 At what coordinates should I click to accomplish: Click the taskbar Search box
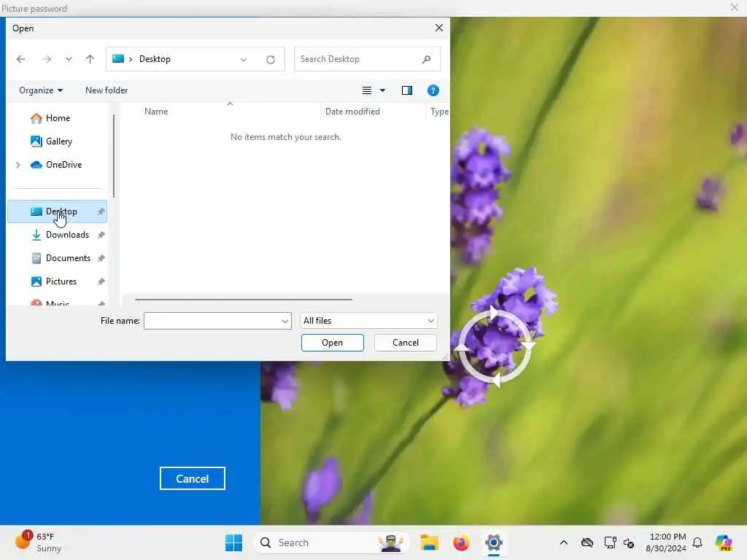(332, 542)
